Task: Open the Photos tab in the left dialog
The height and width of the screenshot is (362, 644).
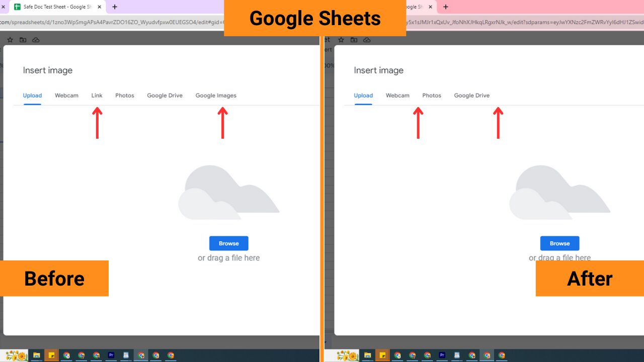Action: pos(124,95)
